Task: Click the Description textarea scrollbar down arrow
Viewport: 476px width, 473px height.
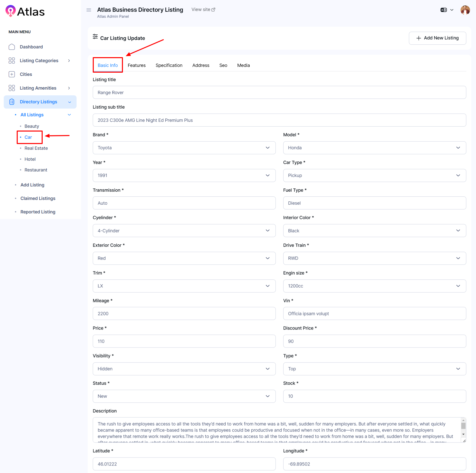Action: pyautogui.click(x=463, y=435)
